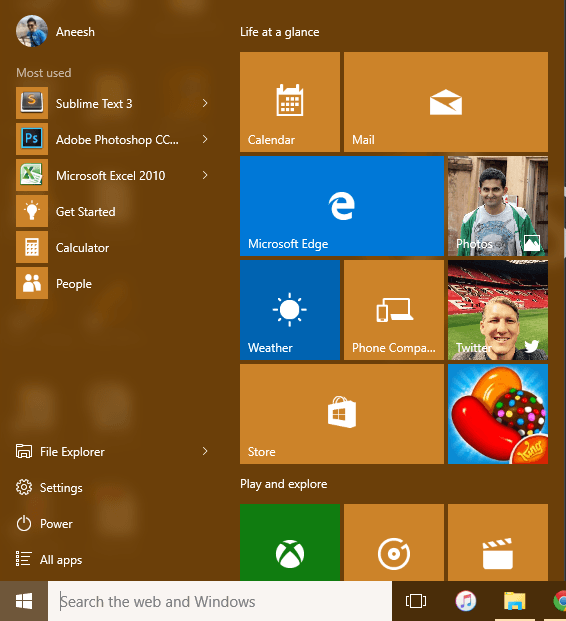Click the Most used heading text

coord(44,73)
